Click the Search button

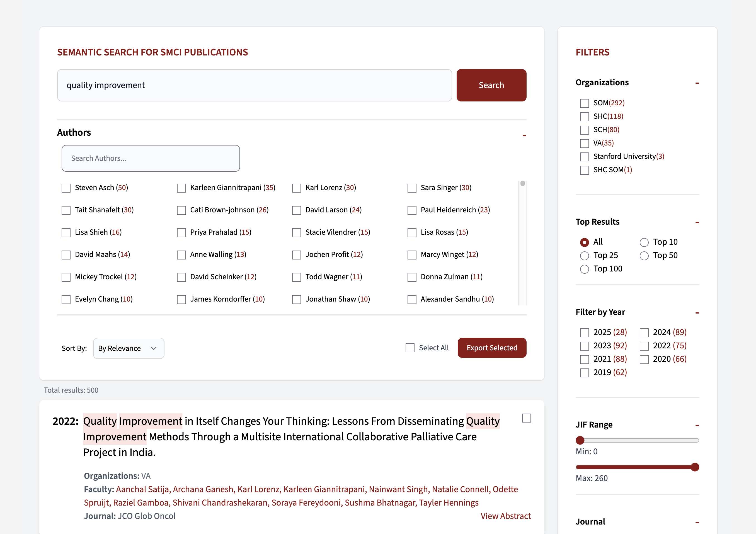click(491, 85)
